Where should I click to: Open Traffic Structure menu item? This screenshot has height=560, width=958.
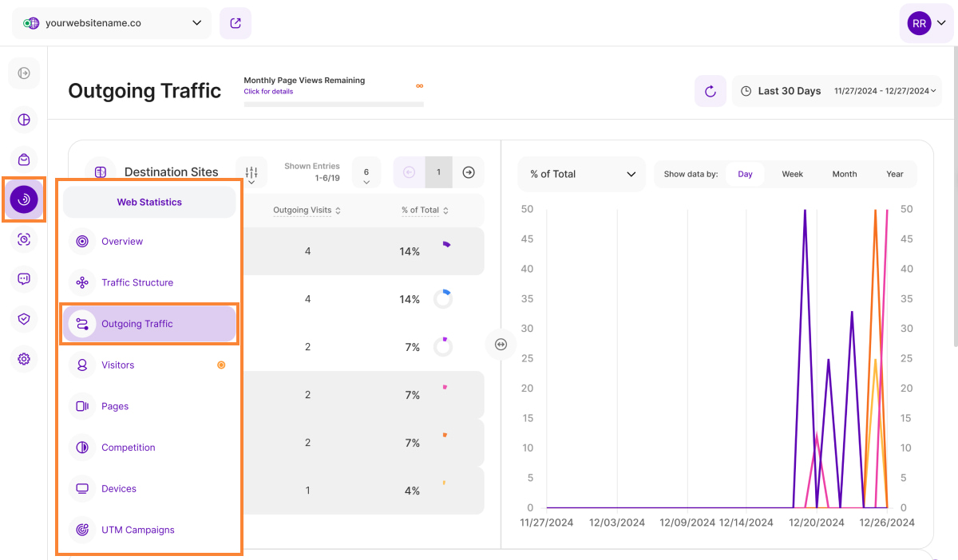coord(137,282)
